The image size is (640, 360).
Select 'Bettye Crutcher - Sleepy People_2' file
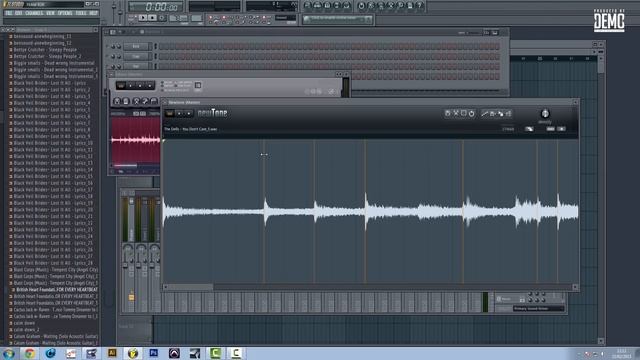[x=47, y=56]
